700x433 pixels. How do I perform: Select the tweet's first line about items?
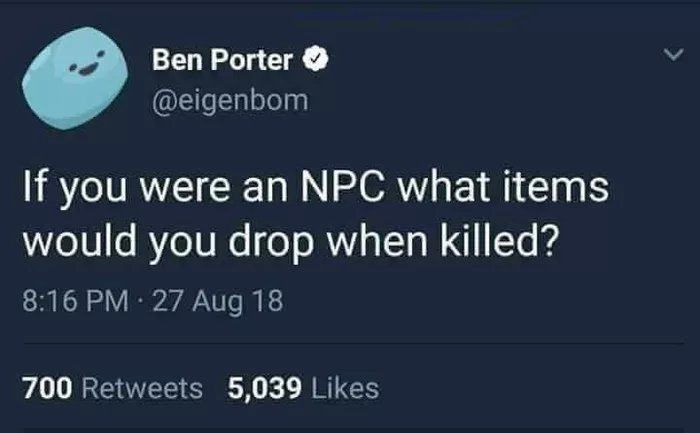tap(316, 188)
